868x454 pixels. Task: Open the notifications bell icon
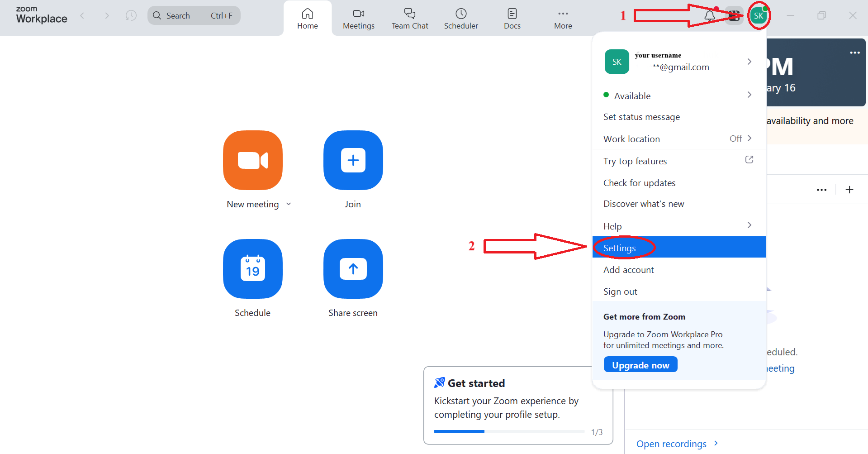[x=709, y=16]
